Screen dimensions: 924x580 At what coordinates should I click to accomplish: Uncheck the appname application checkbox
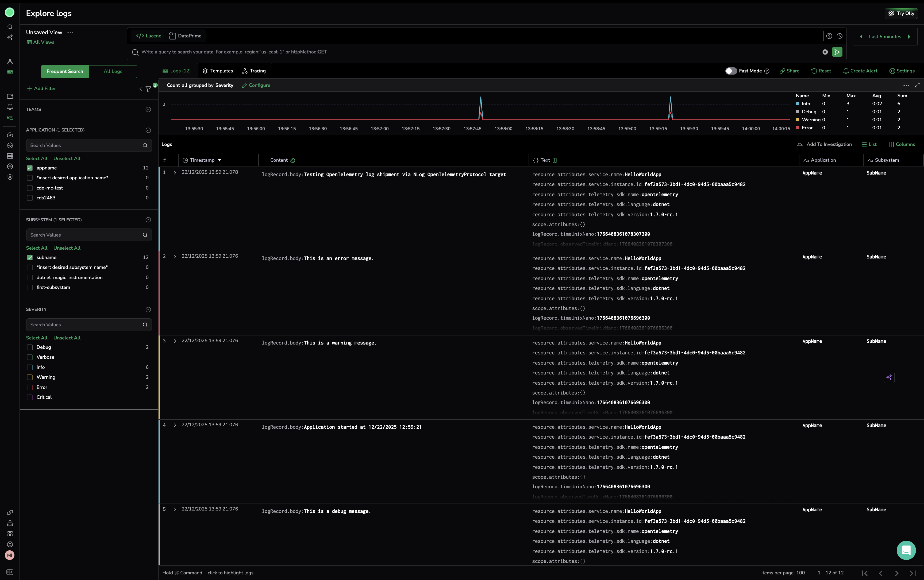coord(30,168)
